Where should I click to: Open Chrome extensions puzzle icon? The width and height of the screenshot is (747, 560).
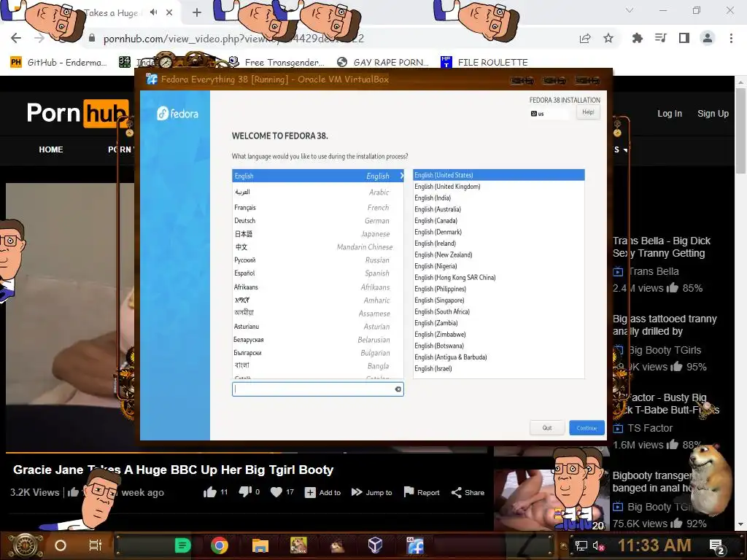tap(637, 38)
